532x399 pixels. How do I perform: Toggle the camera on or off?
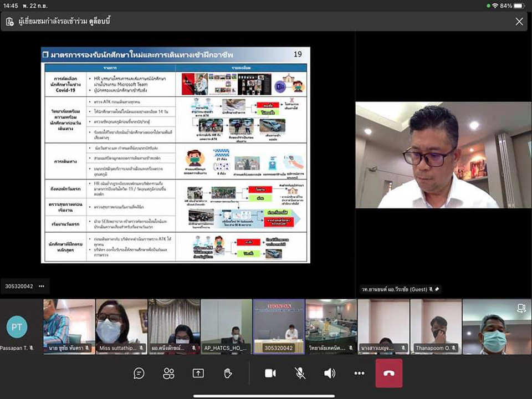click(270, 373)
